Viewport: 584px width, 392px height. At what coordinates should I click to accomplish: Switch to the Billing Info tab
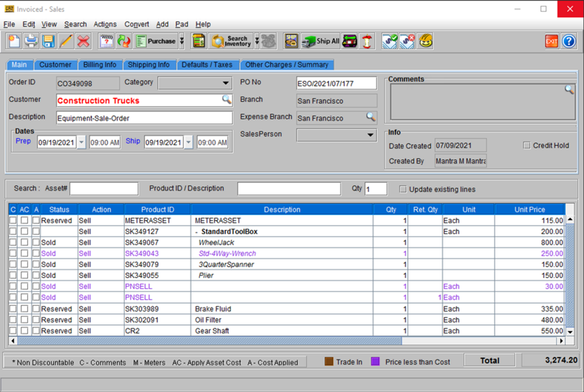pyautogui.click(x=99, y=64)
